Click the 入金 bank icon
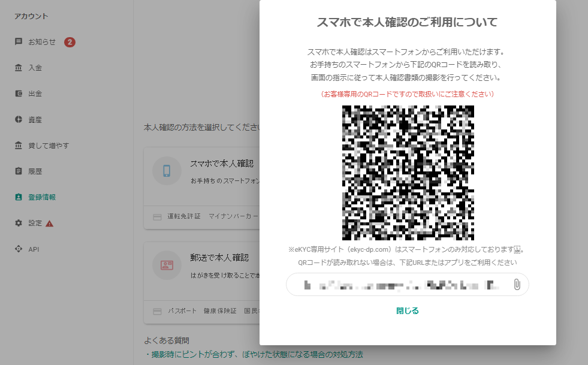Viewport: 588px width, 365px height. pyautogui.click(x=19, y=68)
